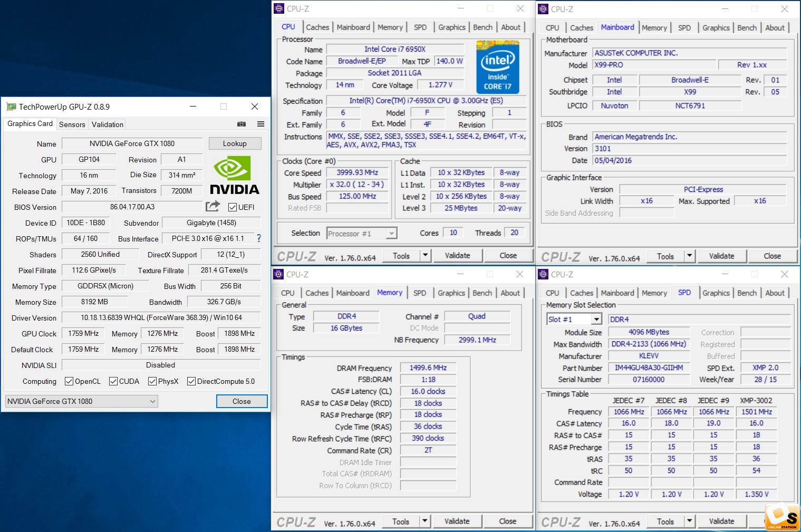Select CPU tab in the SPD window
Image resolution: width=801 pixels, height=532 pixels.
[x=553, y=293]
